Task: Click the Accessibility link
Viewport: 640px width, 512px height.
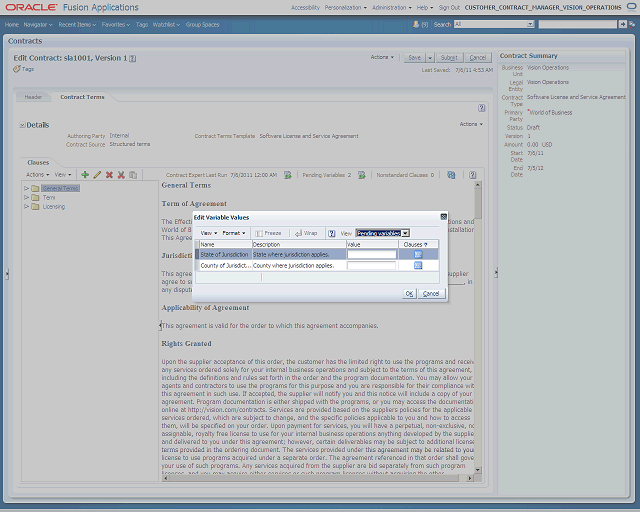Action: 305,7
